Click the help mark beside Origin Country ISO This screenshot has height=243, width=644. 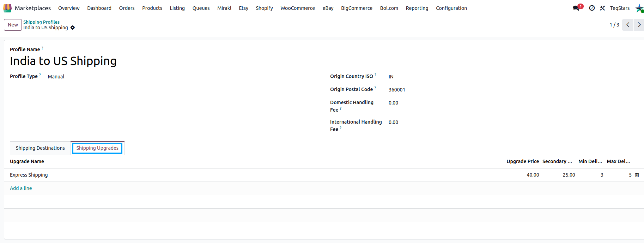pyautogui.click(x=375, y=75)
